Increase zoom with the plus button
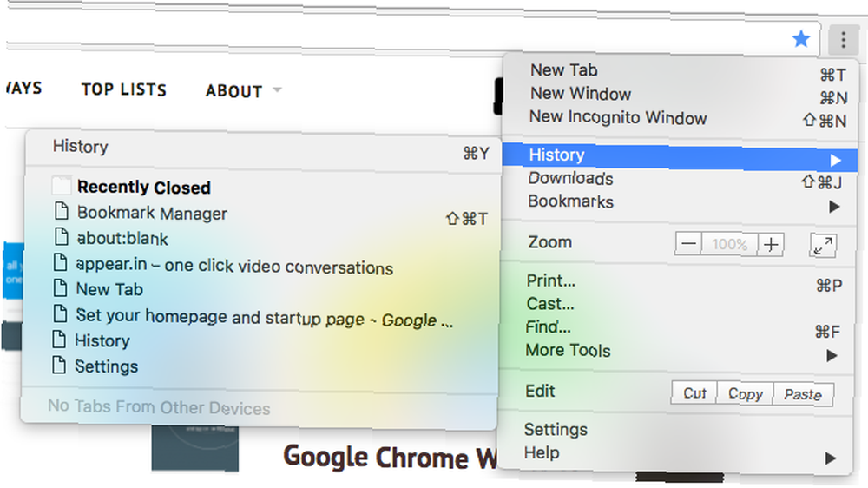The width and height of the screenshot is (868, 488). [771, 244]
